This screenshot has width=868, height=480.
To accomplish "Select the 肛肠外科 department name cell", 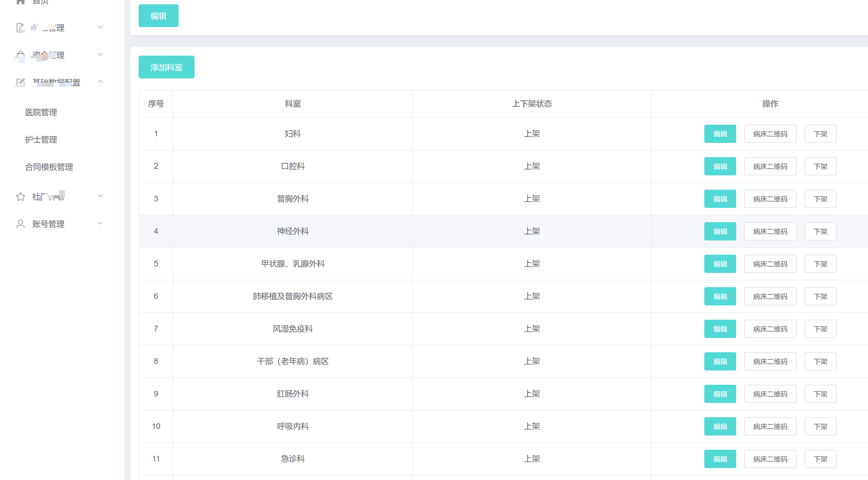I will point(292,394).
